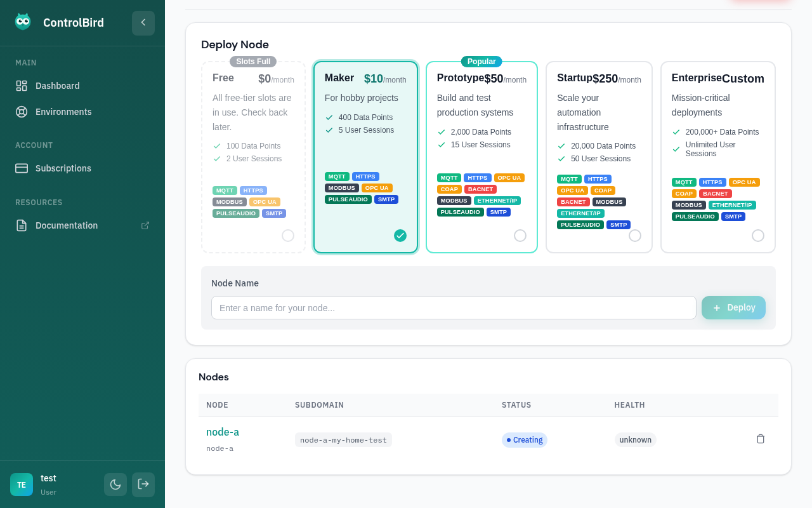Click the Documentation file icon

click(x=22, y=225)
